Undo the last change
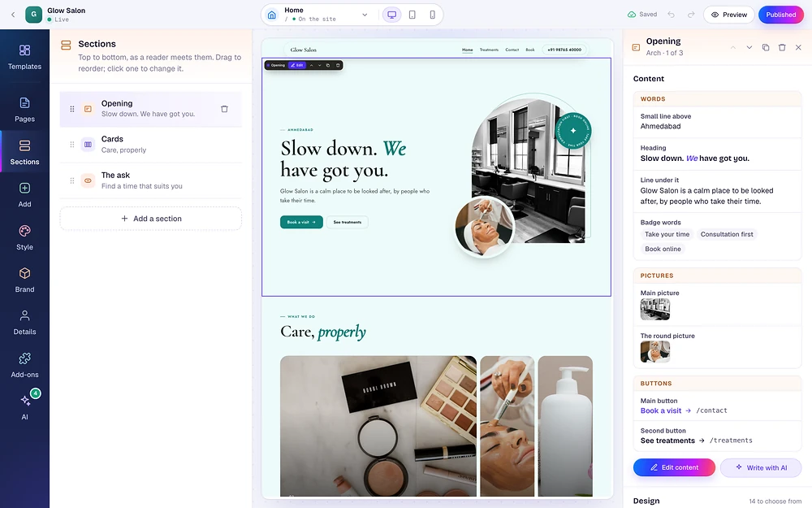This screenshot has width=812, height=508. (672, 15)
